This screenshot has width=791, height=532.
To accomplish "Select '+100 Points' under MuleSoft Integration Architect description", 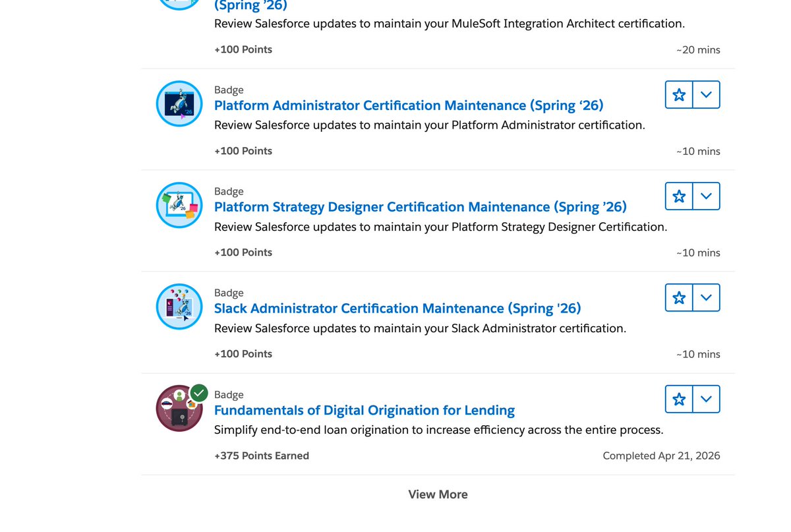I will pos(243,49).
